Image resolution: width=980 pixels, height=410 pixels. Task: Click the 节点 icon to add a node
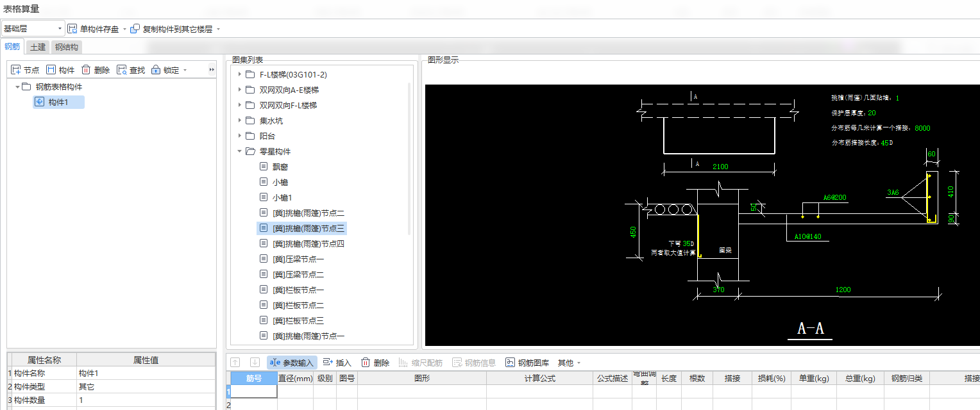[x=25, y=69]
